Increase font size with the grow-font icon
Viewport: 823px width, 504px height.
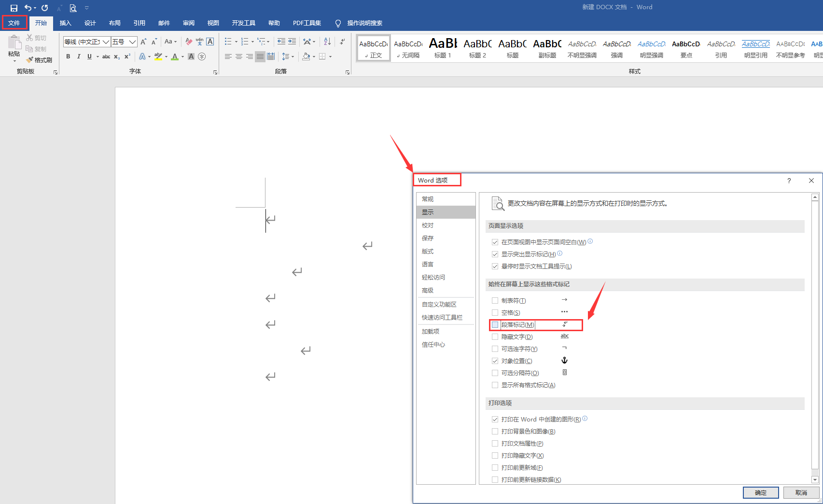tap(143, 42)
